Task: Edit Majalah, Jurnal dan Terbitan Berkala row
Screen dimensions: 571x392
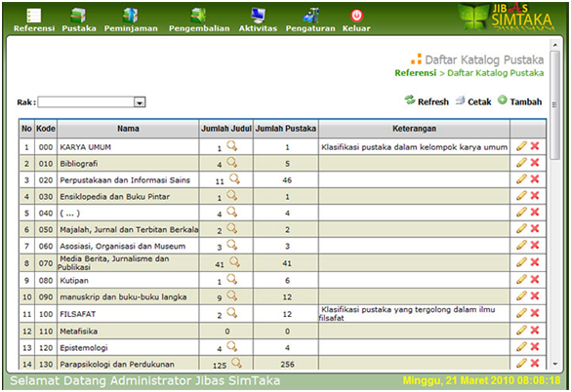Action: [521, 228]
